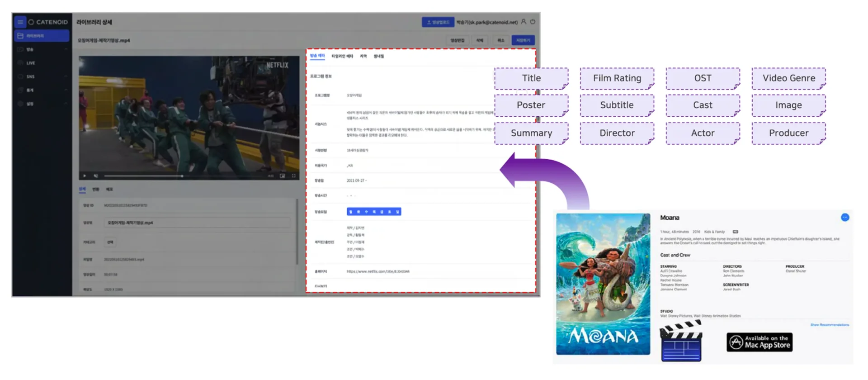
Task: Expand the 방송 sidebar menu chevron
Action: (66, 49)
